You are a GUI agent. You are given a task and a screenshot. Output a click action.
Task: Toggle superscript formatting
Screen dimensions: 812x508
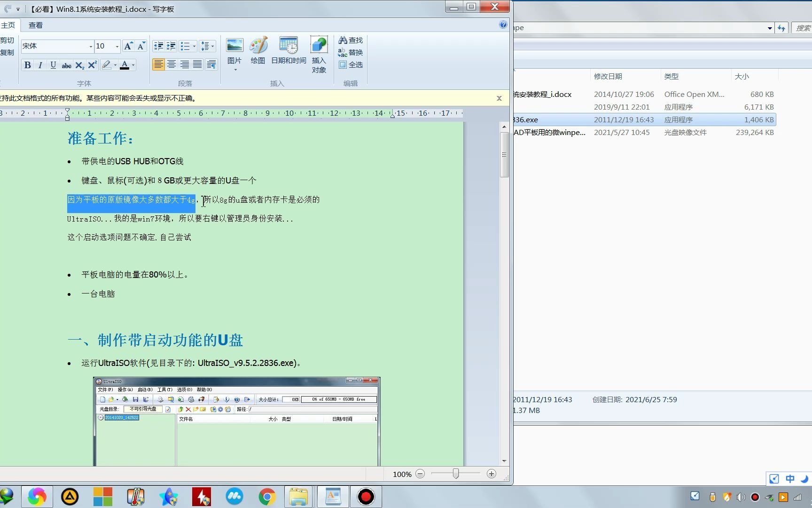pos(93,65)
